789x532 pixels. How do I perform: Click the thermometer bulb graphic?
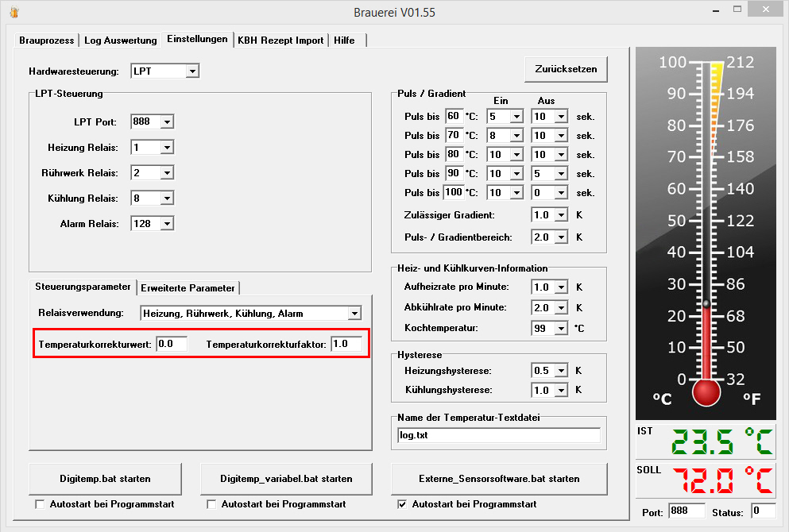[706, 391]
